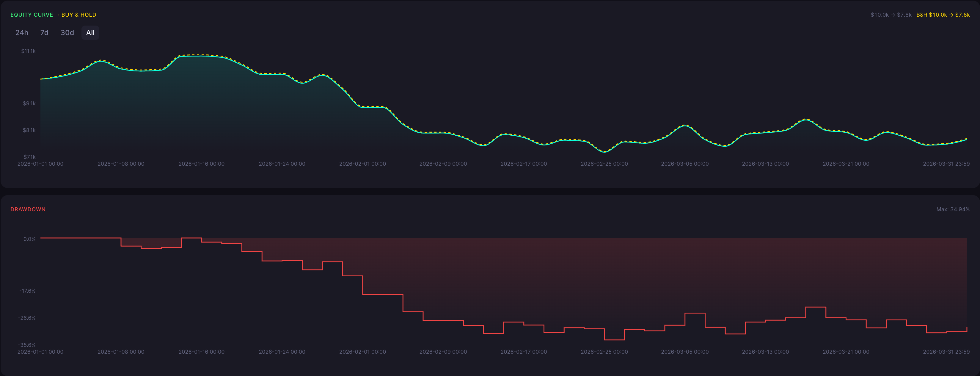This screenshot has width=980, height=376.
Task: Click the -26.6% drawdown axis label
Action: coord(27,318)
